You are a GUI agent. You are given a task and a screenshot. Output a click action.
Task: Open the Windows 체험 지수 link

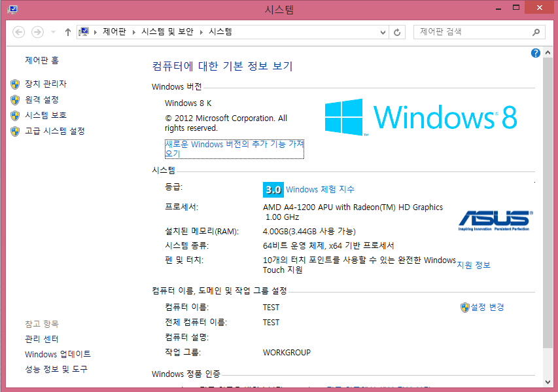click(321, 189)
